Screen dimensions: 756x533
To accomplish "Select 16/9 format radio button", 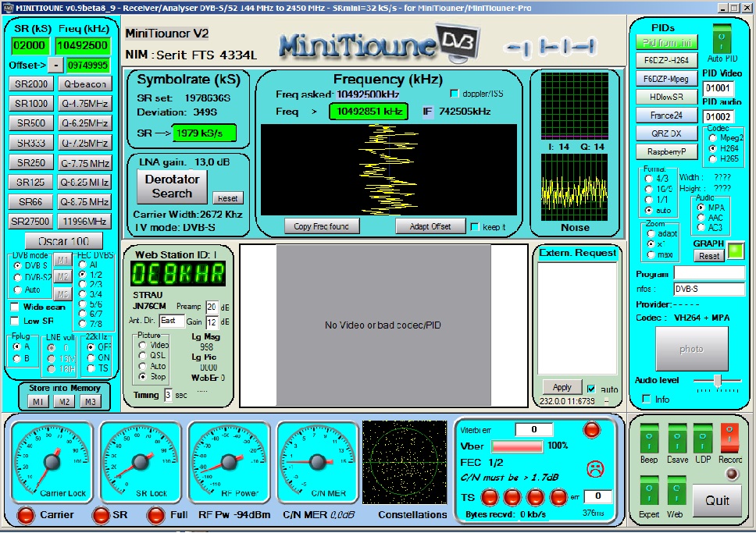I will click(649, 189).
